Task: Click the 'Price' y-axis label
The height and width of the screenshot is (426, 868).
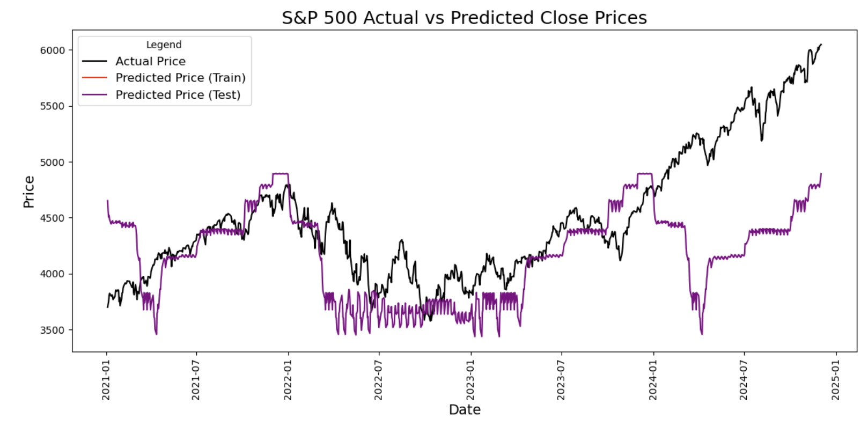Action: 29,192
